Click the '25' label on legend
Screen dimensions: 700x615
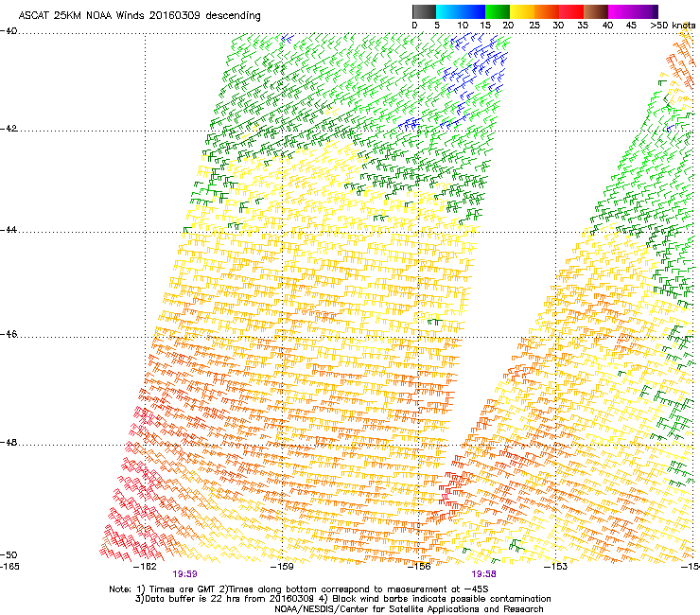534,26
